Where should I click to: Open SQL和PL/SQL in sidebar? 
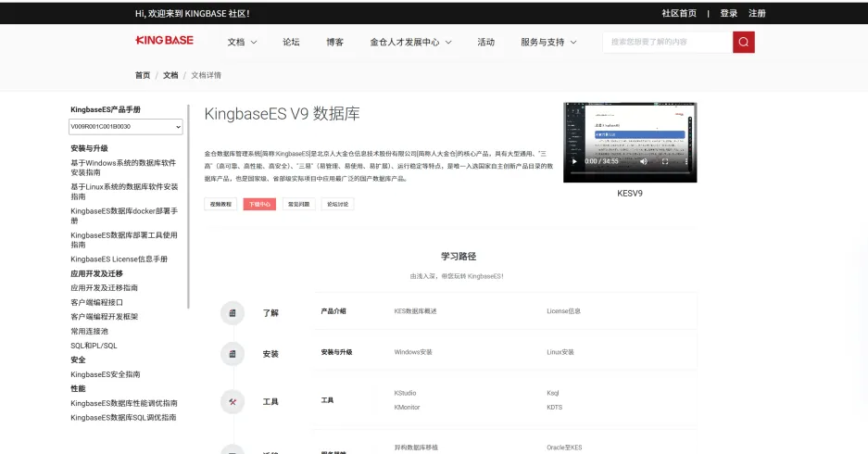[94, 346]
